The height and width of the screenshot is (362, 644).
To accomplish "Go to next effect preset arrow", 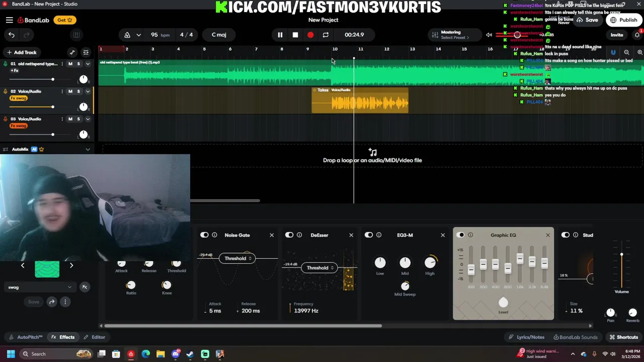I will (71, 265).
